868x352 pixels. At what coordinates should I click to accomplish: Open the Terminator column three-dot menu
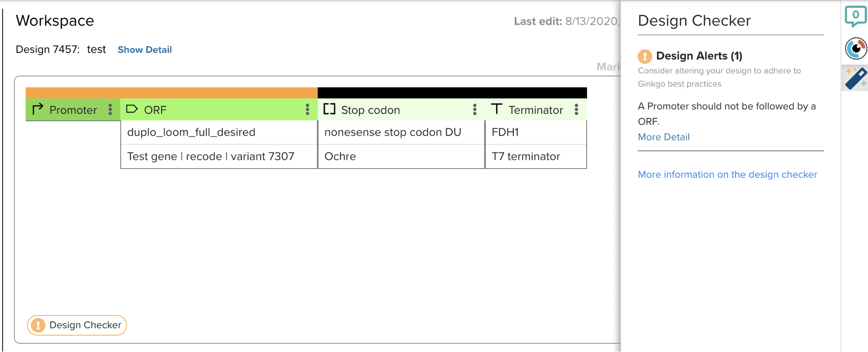click(x=576, y=110)
